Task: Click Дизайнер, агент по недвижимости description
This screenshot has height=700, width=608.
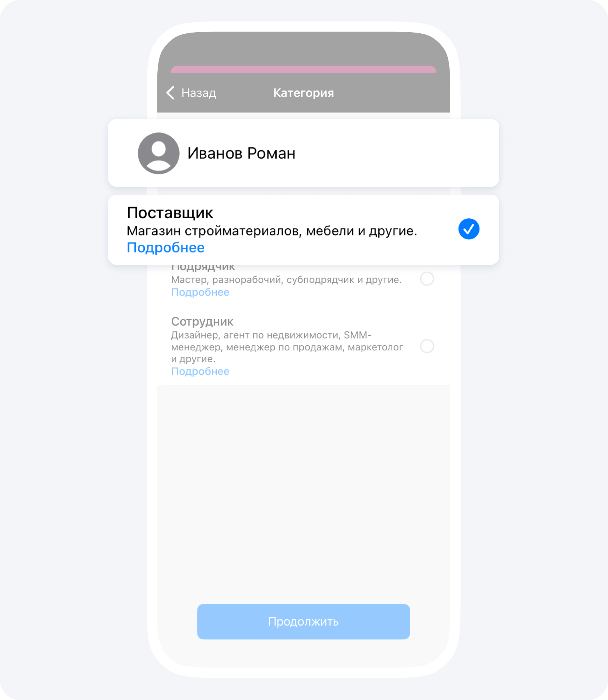Action: pos(287,347)
